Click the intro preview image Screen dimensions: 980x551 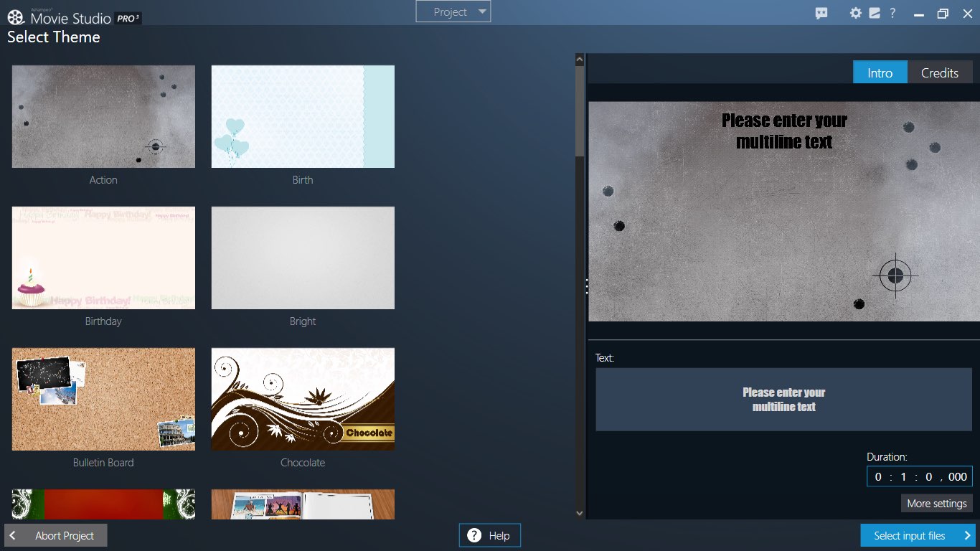(x=784, y=212)
